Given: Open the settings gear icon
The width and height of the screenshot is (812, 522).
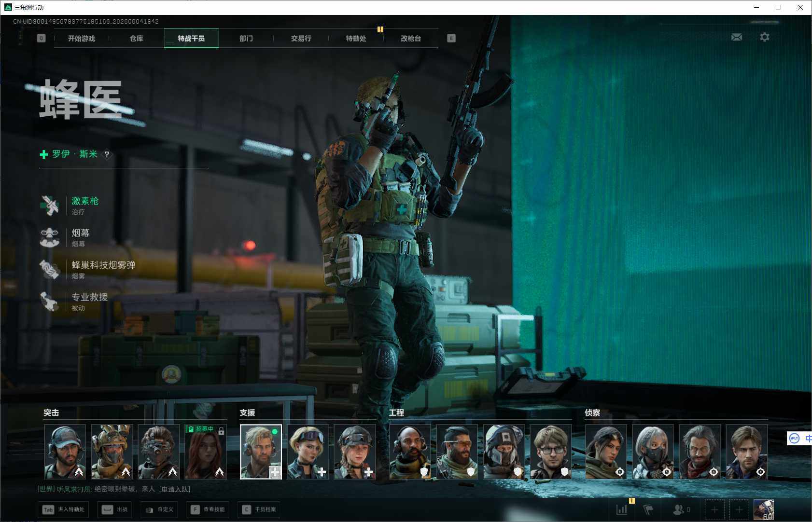Looking at the screenshot, I should pos(765,37).
